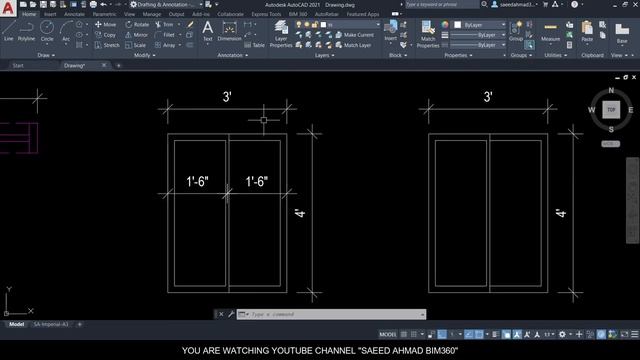Click the Scale tool
Viewport: 640px width, 360px height.
tap(136, 45)
